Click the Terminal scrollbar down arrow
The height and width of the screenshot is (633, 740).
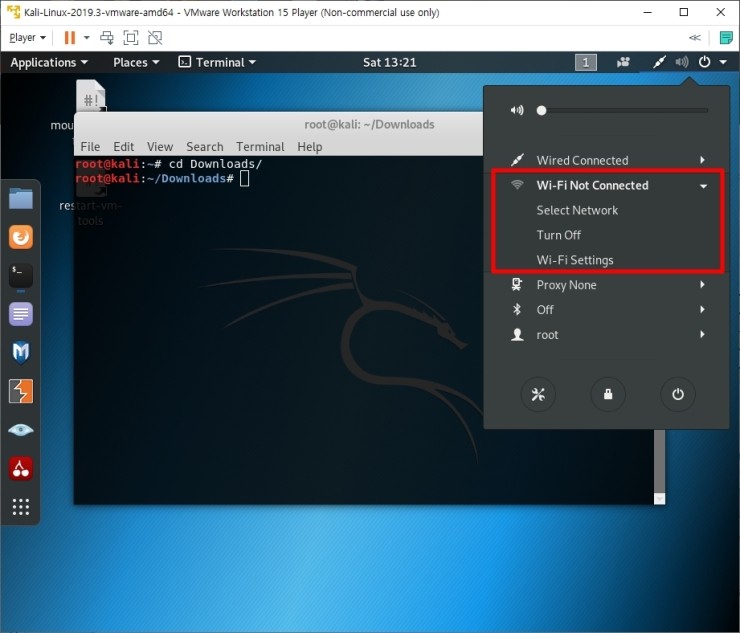[659, 498]
